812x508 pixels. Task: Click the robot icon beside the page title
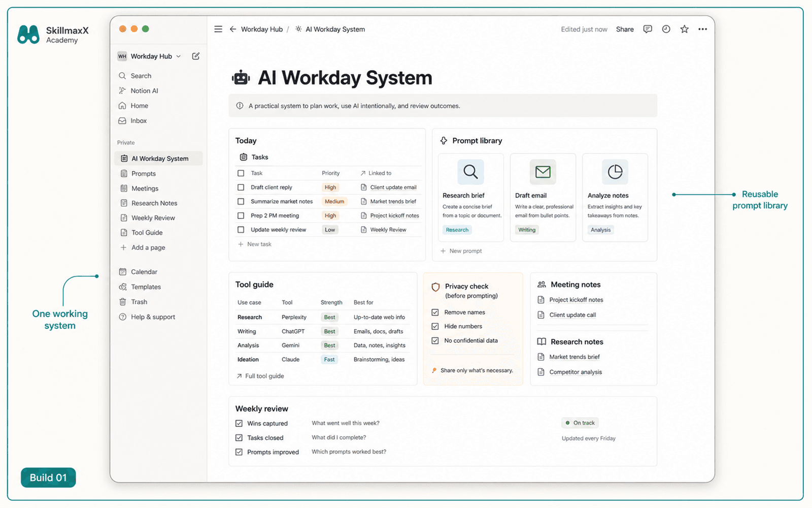[241, 78]
